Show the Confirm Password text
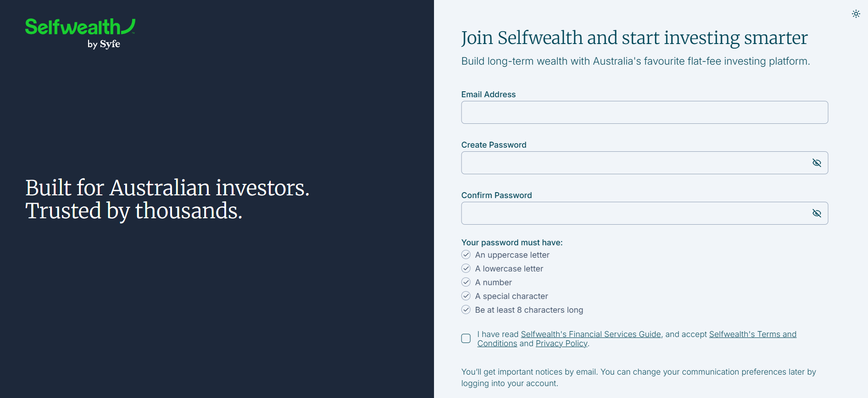The image size is (868, 398). 817,213
